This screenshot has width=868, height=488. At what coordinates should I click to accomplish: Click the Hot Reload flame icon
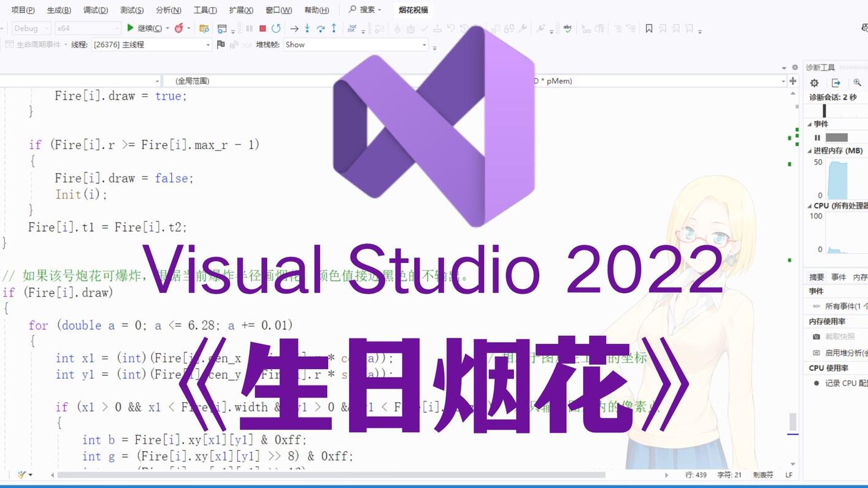pos(179,28)
